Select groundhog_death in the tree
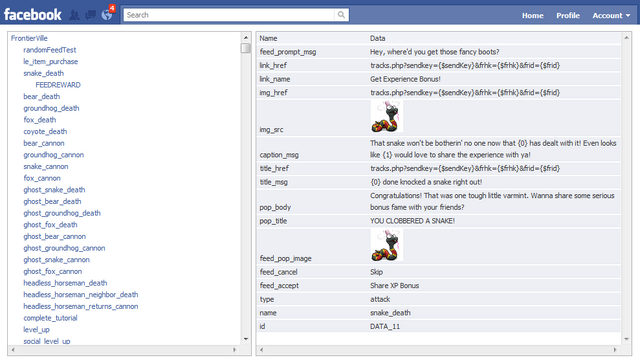The width and height of the screenshot is (640, 360). coord(51,108)
